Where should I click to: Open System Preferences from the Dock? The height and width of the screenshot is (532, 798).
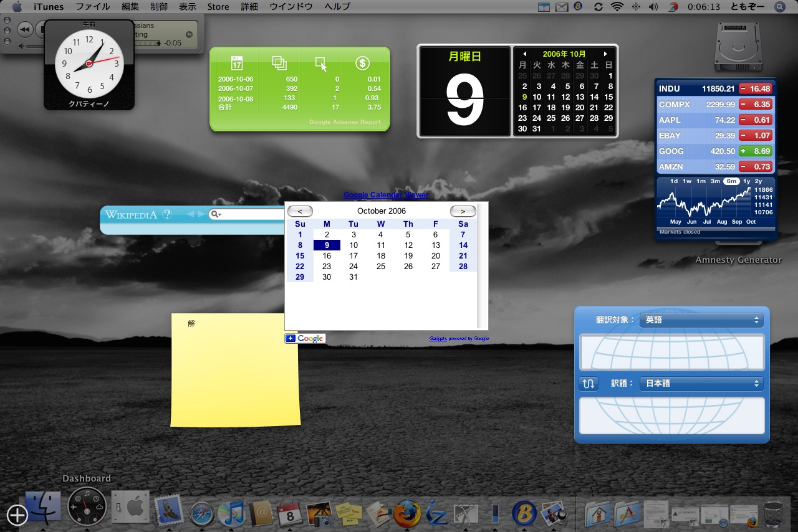pos(131,508)
